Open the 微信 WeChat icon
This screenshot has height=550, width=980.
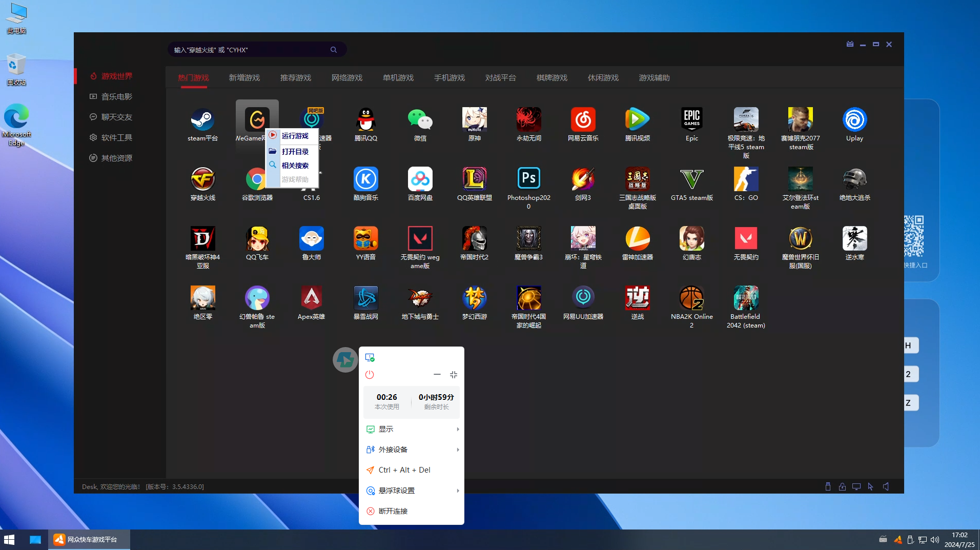[420, 119]
